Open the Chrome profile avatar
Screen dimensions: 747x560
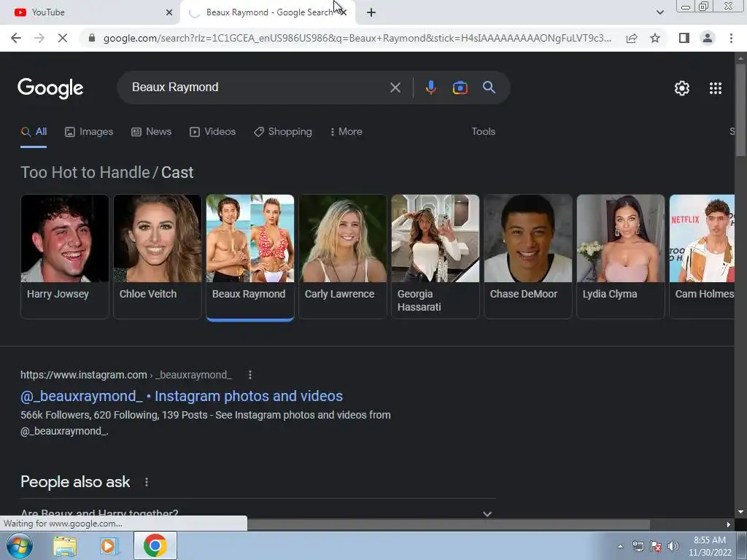pyautogui.click(x=708, y=38)
